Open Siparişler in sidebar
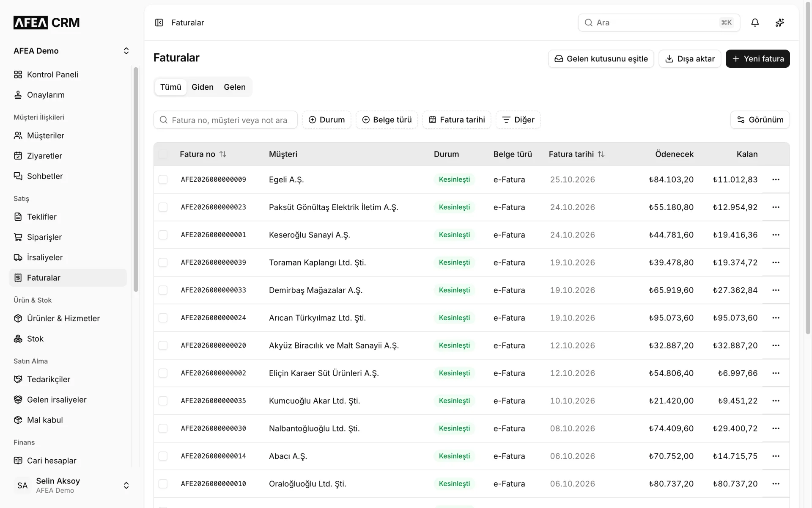Screen dimensions: 812x508 tap(68, 237)
